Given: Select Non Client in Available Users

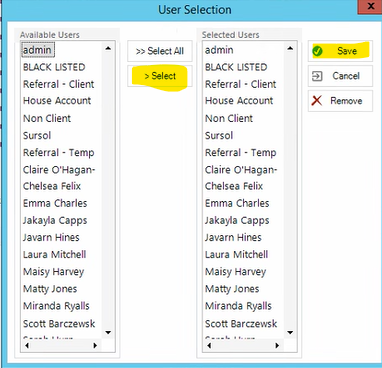Looking at the screenshot, I should 47,118.
